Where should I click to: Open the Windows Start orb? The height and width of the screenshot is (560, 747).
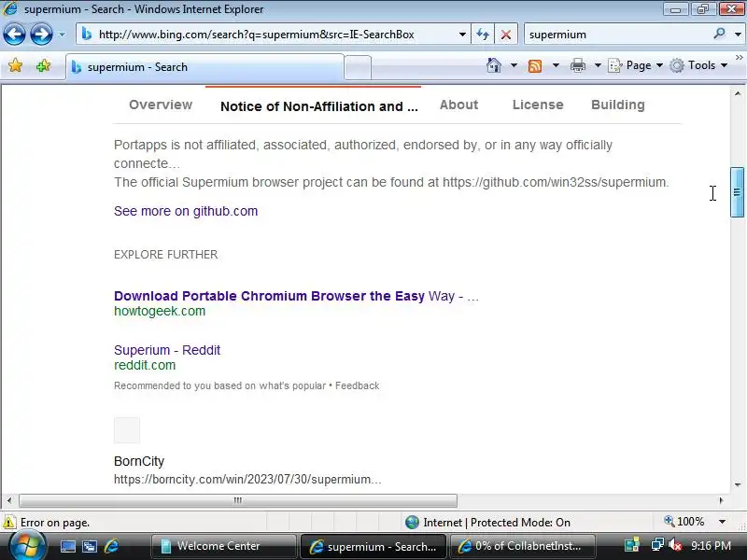coord(28,546)
